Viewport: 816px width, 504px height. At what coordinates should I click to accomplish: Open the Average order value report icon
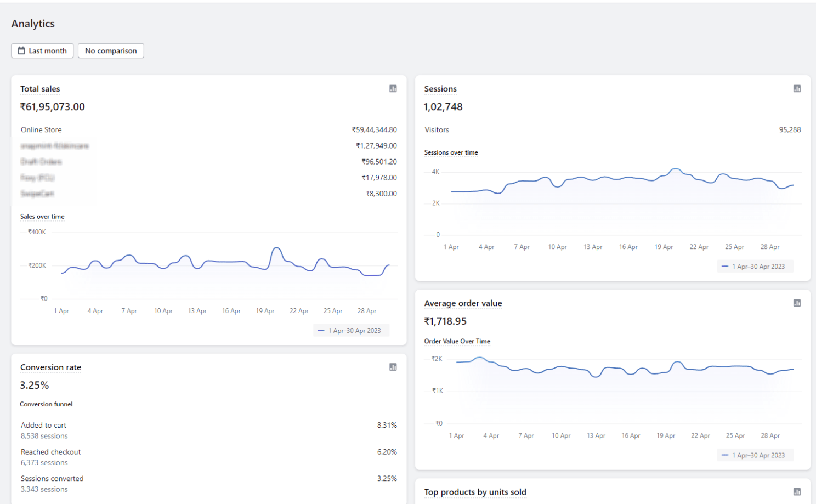797,303
